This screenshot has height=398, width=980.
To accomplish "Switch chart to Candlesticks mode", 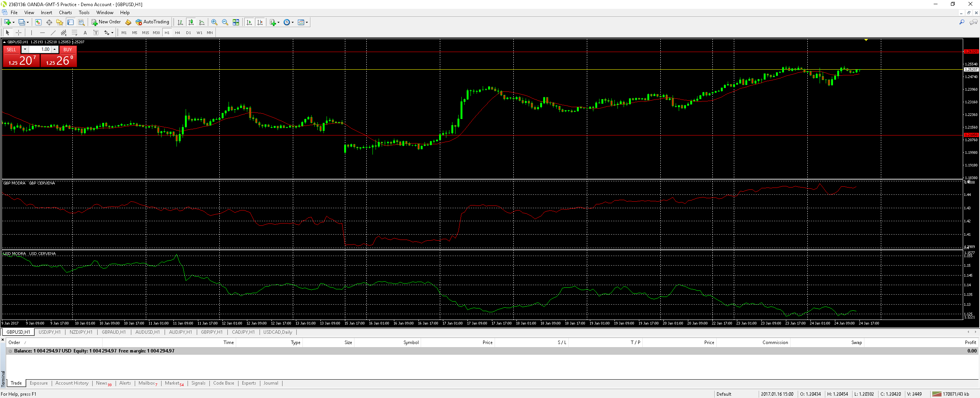I will click(191, 22).
